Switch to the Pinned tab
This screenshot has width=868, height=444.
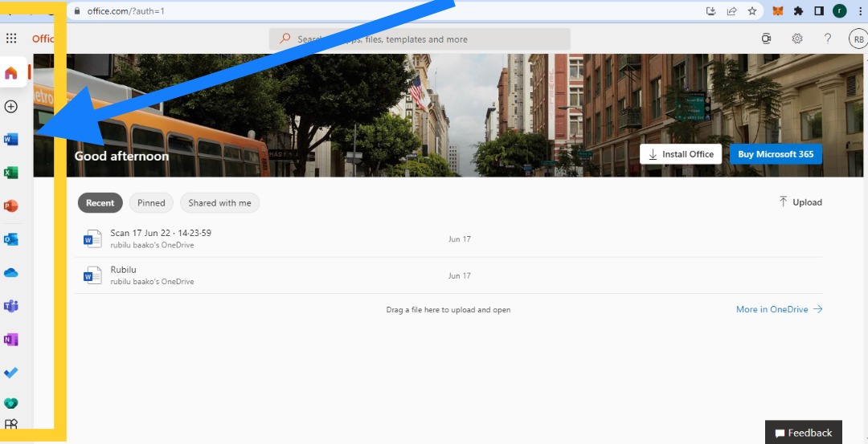tap(151, 203)
